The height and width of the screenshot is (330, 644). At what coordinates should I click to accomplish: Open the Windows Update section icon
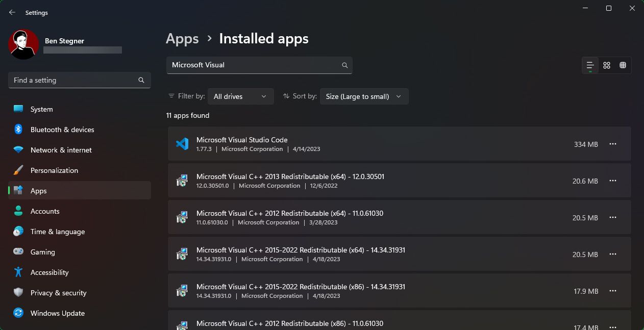tap(18, 313)
